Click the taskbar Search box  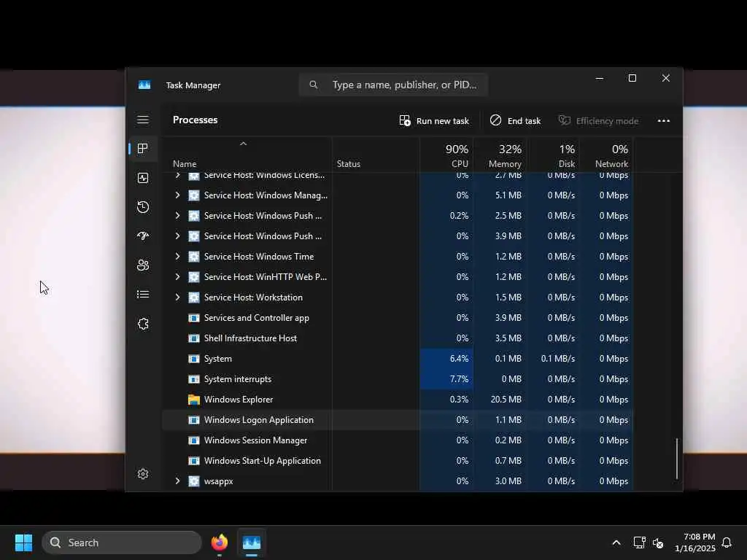click(x=122, y=542)
